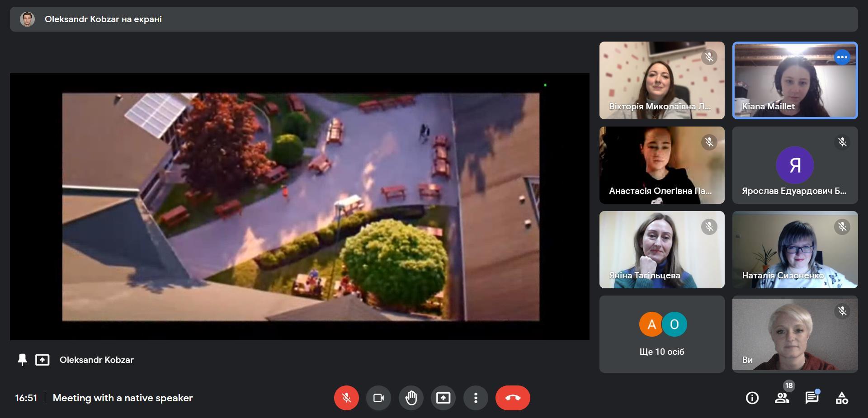
Task: Show the other 10 participants (Ще 10 осіб)
Action: click(x=662, y=334)
